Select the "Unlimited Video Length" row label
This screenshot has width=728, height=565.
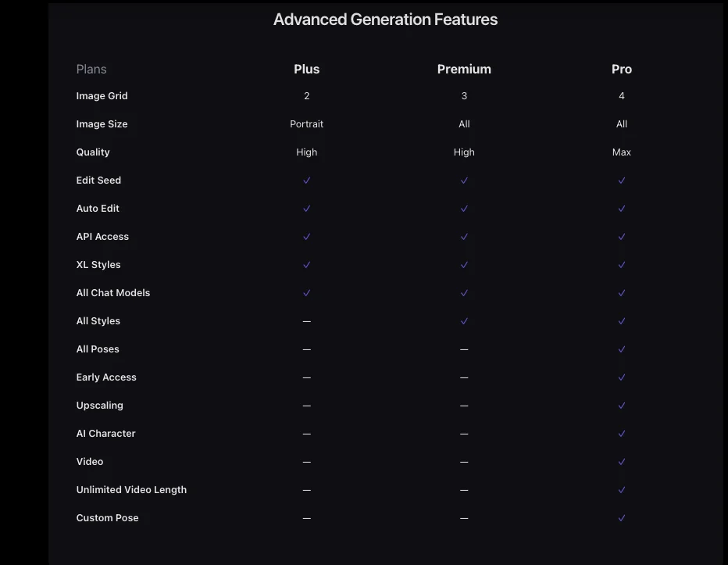coord(131,490)
